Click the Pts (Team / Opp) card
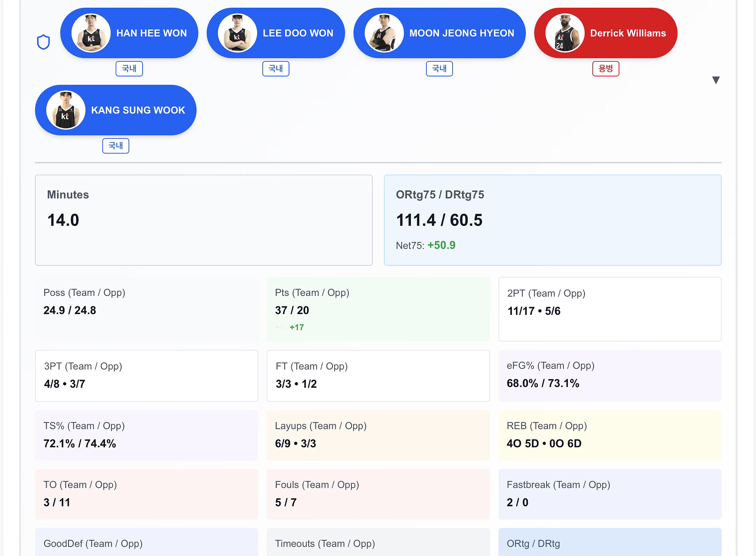This screenshot has width=756, height=556. [378, 309]
